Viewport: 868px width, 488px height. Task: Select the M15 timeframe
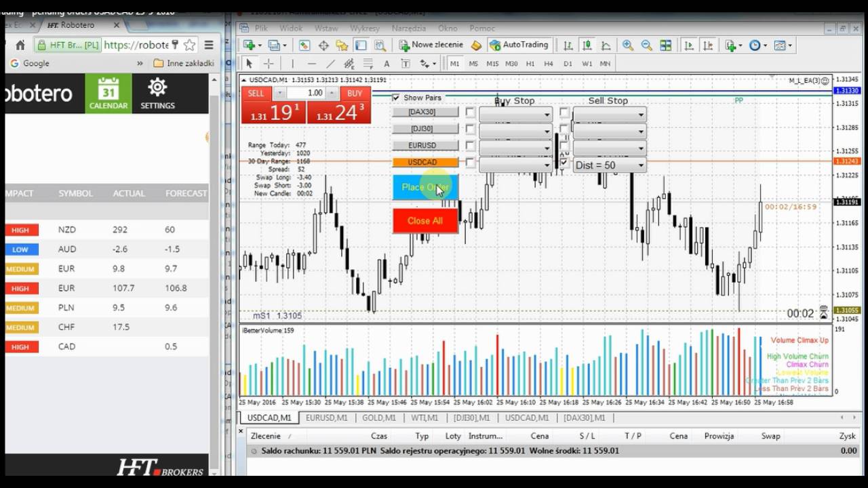[x=492, y=64]
